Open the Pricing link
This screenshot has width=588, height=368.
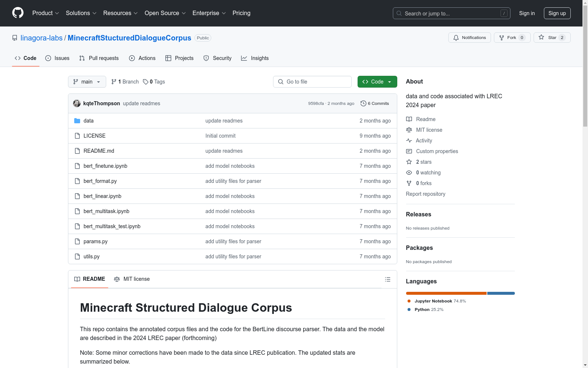click(241, 13)
